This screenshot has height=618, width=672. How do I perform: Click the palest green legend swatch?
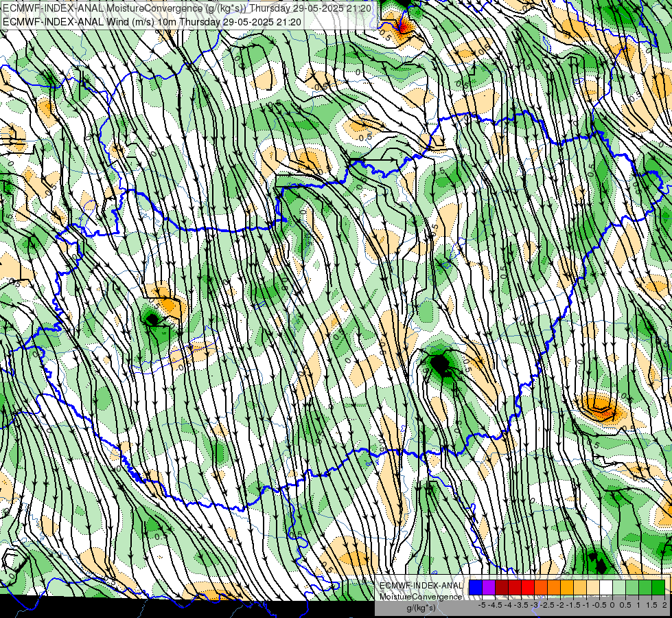pyautogui.click(x=620, y=587)
